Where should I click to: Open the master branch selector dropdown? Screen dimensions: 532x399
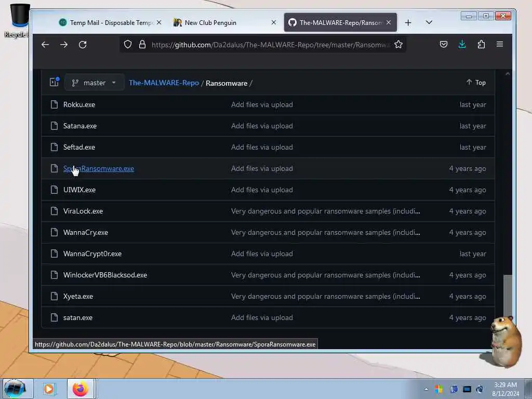tap(94, 83)
